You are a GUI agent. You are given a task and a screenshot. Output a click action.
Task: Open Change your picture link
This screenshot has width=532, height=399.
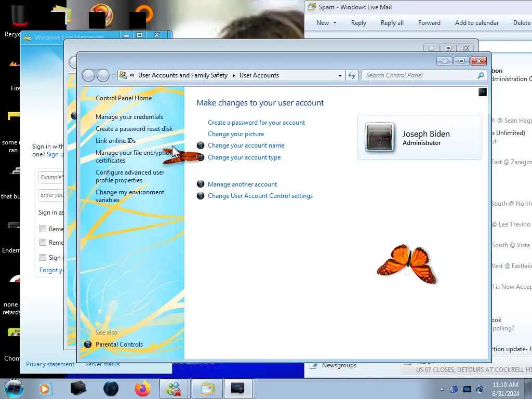236,134
